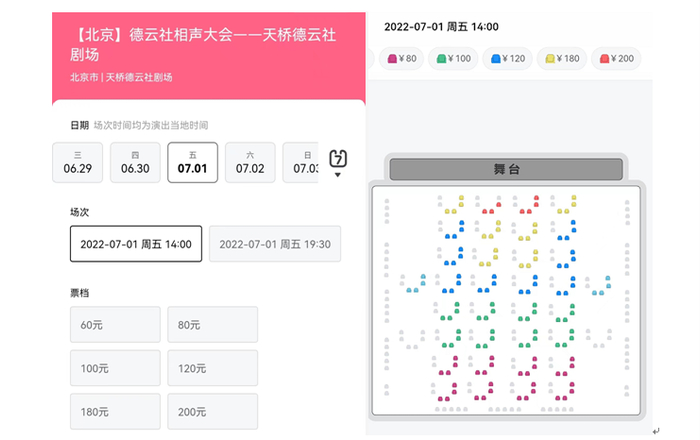Image resolution: width=700 pixels, height=440 pixels.
Task: Filter seats by ¥200 red legend chip
Action: point(617,58)
